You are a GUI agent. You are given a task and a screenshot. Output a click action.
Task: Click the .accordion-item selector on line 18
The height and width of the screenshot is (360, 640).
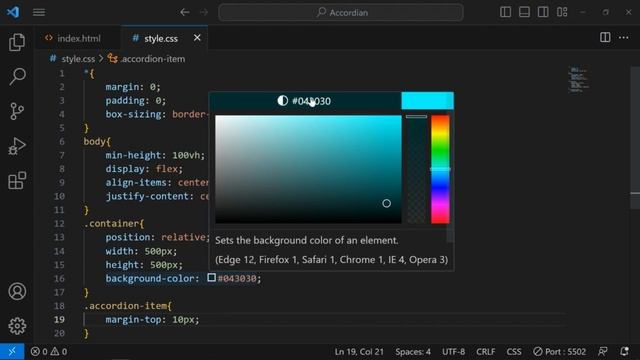click(x=126, y=306)
